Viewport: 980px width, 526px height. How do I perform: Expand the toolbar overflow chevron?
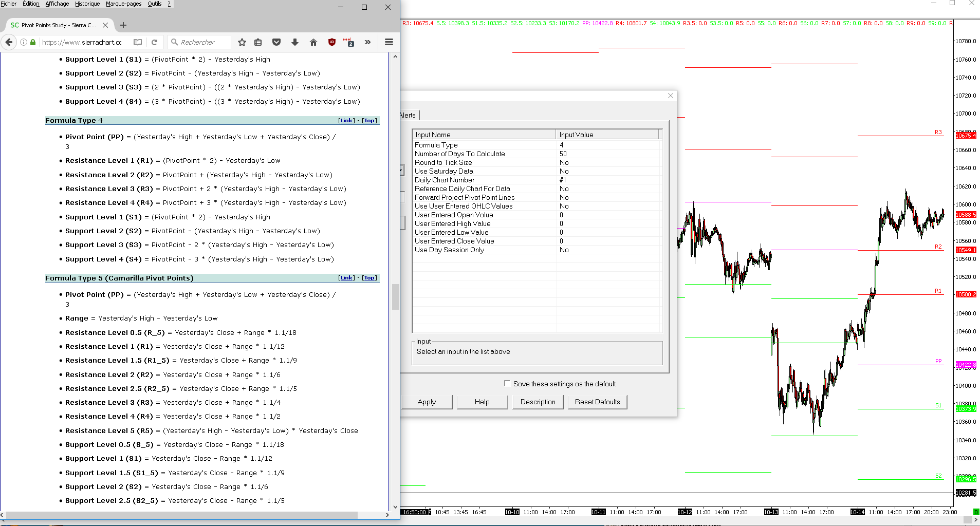367,42
